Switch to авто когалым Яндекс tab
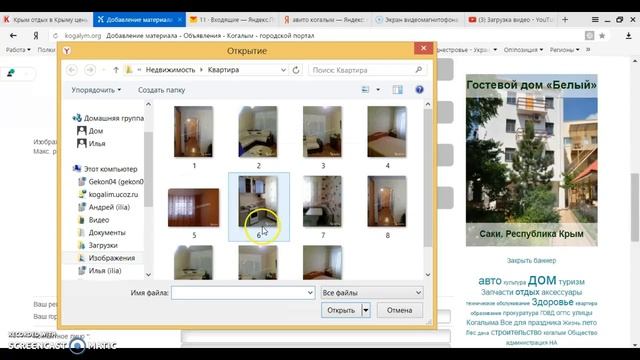640x360 pixels. coord(326,20)
